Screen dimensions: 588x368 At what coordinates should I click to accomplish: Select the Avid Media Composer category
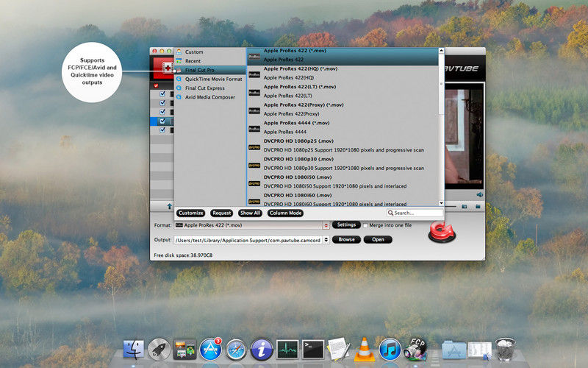(210, 97)
